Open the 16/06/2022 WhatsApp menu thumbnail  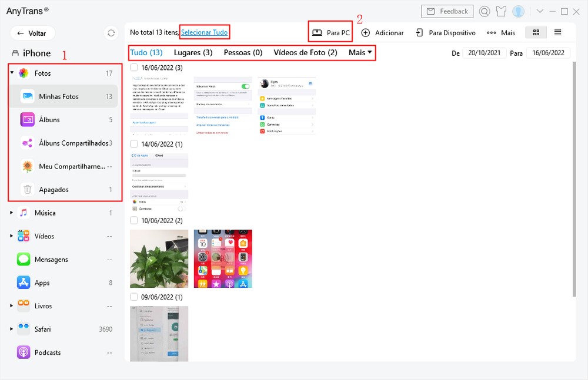click(x=286, y=106)
